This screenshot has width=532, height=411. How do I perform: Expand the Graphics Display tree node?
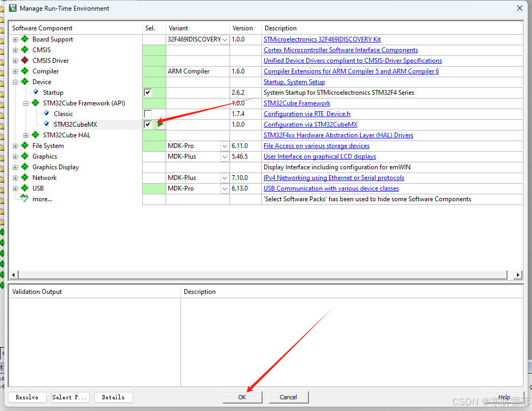pos(15,167)
